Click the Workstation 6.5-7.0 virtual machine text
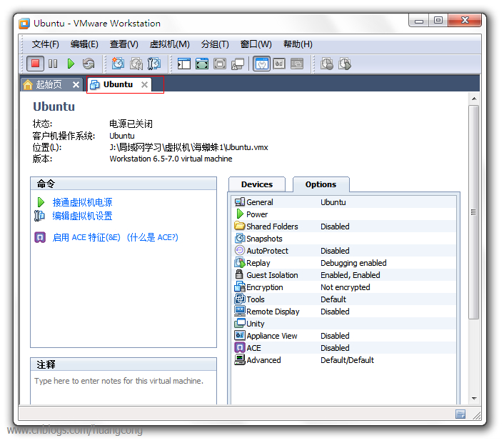 171,159
